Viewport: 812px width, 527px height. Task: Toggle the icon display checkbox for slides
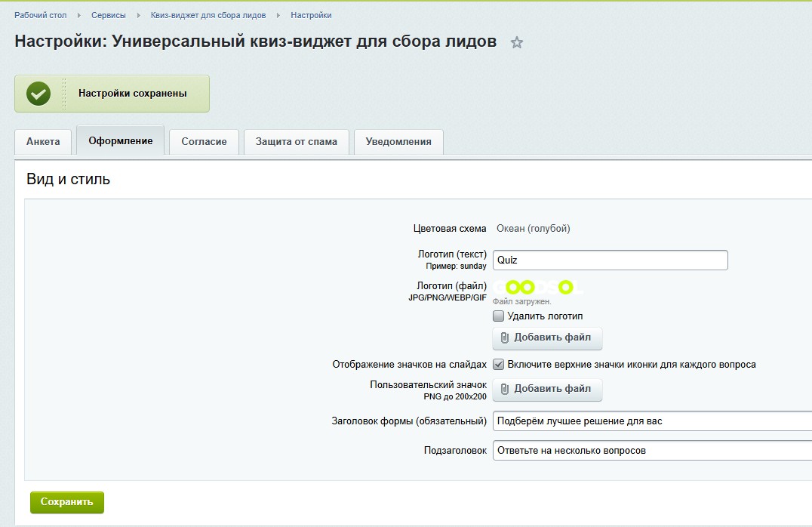(x=498, y=364)
